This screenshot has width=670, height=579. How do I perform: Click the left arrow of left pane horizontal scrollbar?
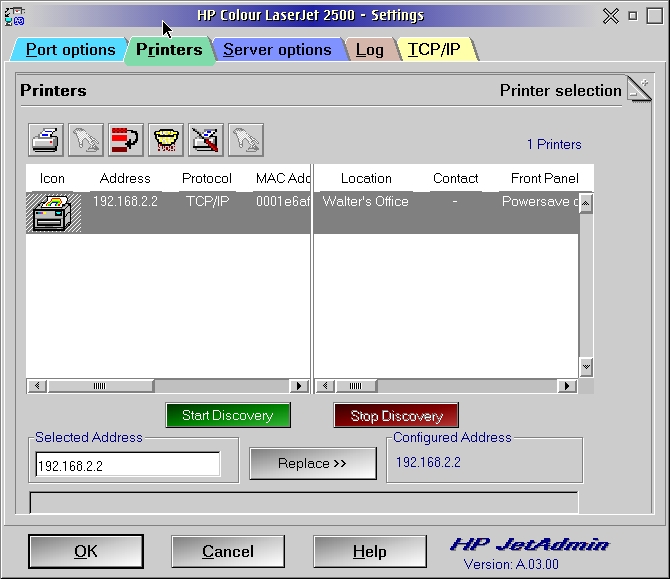[x=37, y=386]
